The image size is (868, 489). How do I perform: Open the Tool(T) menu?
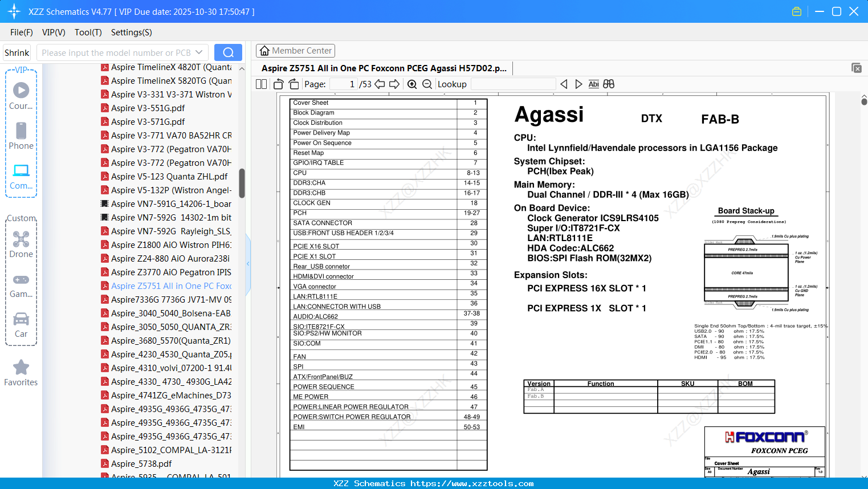(88, 32)
